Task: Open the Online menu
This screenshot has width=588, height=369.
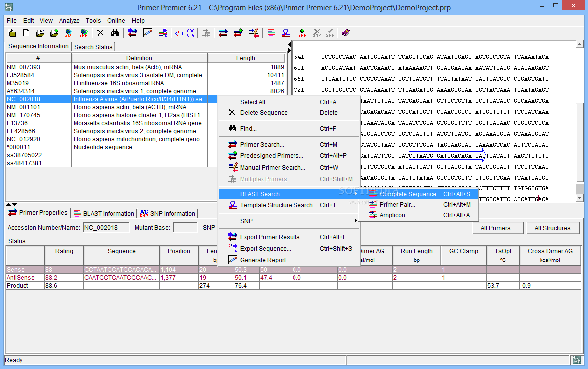Action: click(x=116, y=21)
